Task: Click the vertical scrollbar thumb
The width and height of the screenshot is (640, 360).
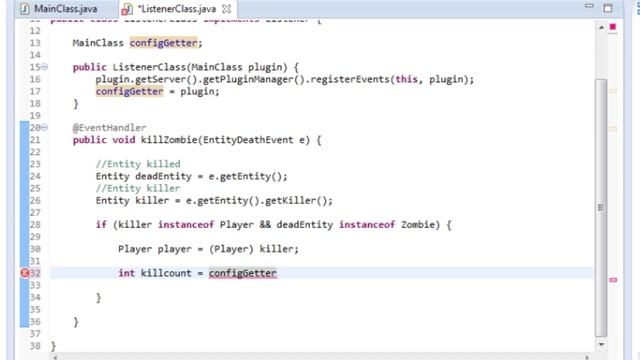Action: click(601, 207)
